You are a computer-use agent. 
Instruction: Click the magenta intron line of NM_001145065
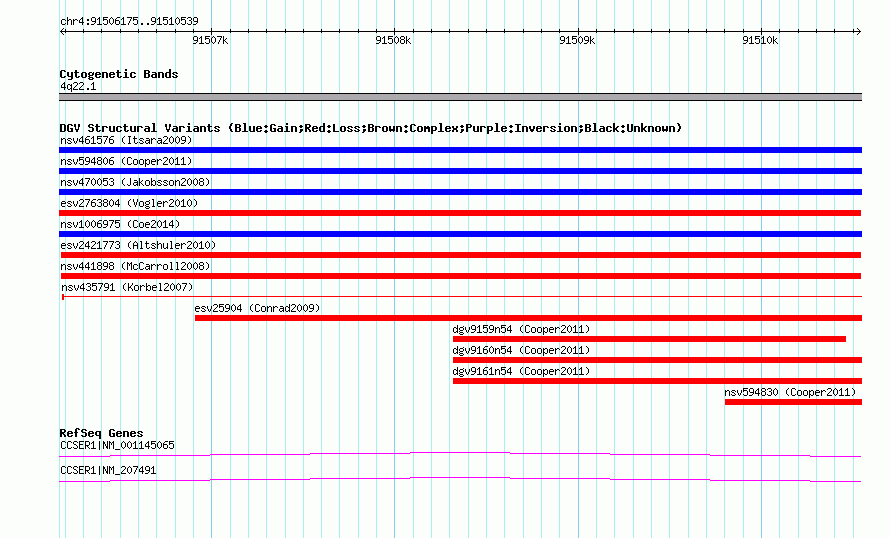[x=460, y=454]
